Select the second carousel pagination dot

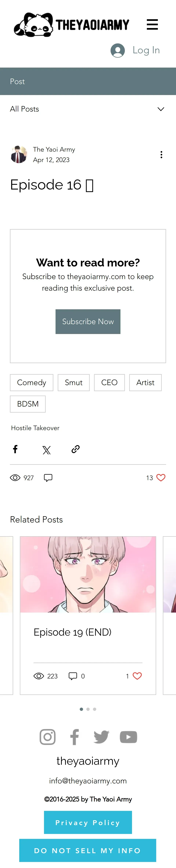pos(88,709)
